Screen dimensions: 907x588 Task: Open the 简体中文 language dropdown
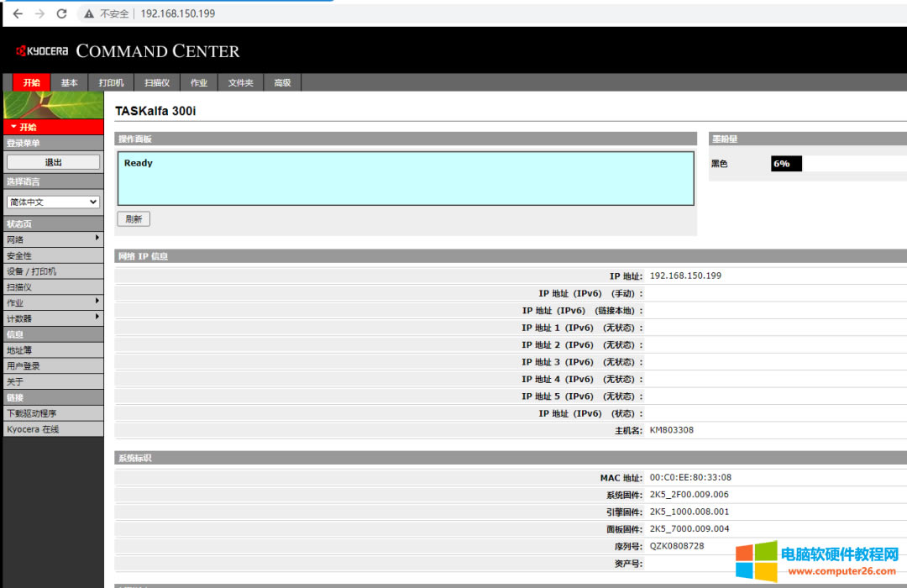(x=53, y=202)
